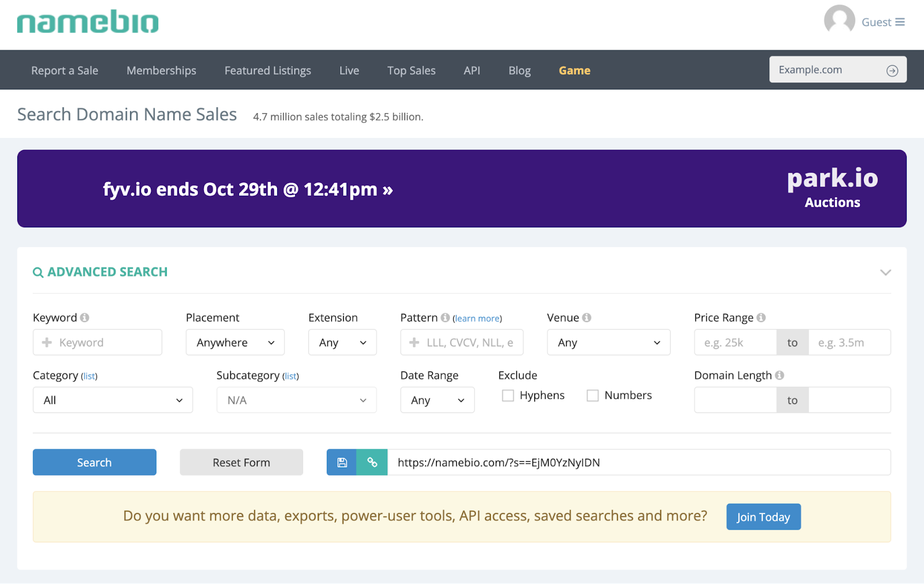Screen dimensions: 924x584
Task: Click the save search floppy disk icon
Action: 341,462
